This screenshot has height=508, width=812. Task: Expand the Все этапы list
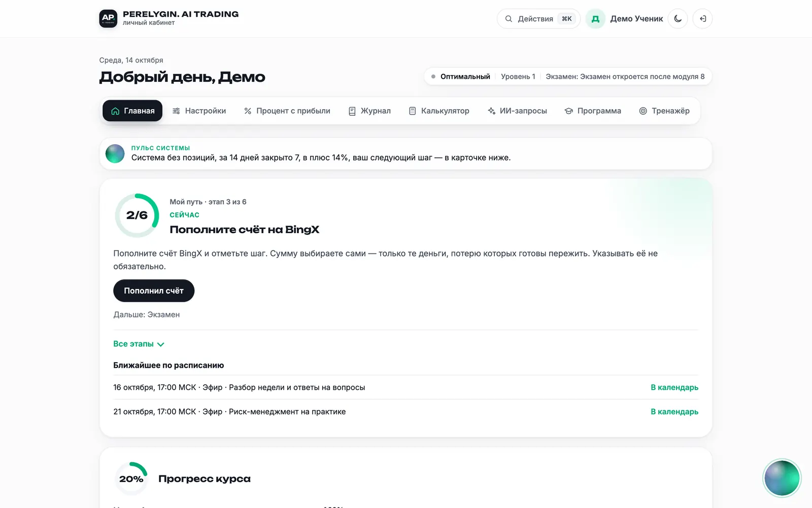pos(139,344)
